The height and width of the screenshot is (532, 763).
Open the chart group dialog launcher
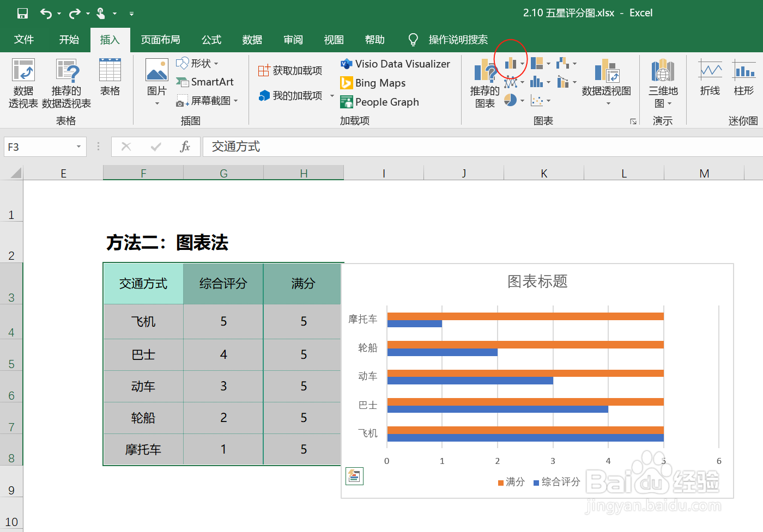coord(633,122)
